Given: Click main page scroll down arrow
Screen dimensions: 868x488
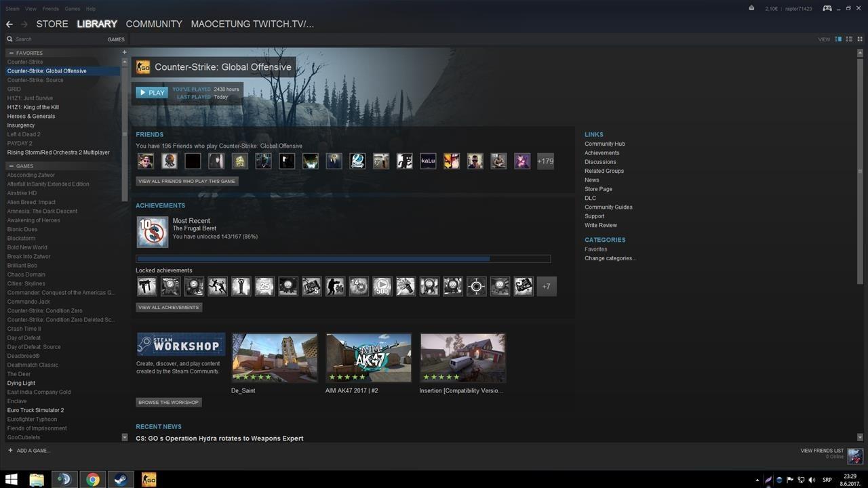Looking at the screenshot, I should [861, 437].
